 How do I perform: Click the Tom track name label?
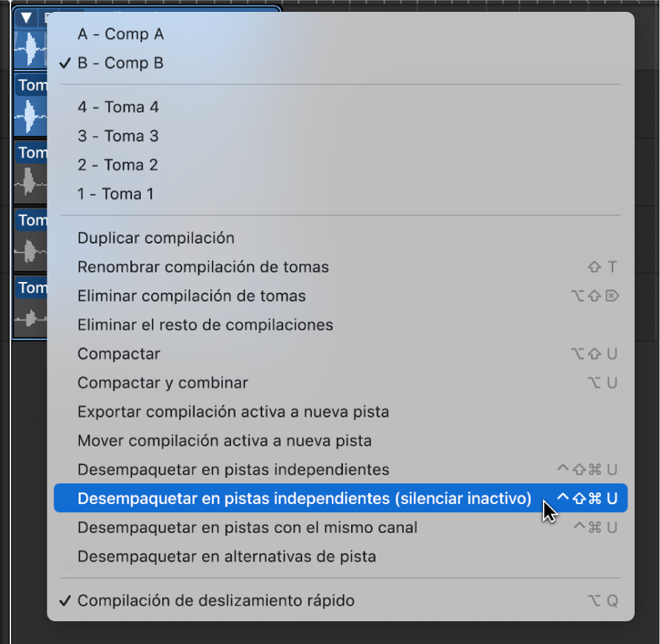[32, 85]
